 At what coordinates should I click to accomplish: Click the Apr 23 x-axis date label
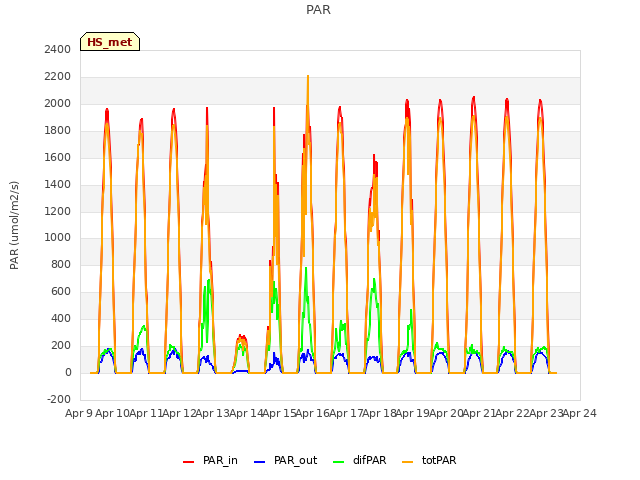tap(546, 413)
